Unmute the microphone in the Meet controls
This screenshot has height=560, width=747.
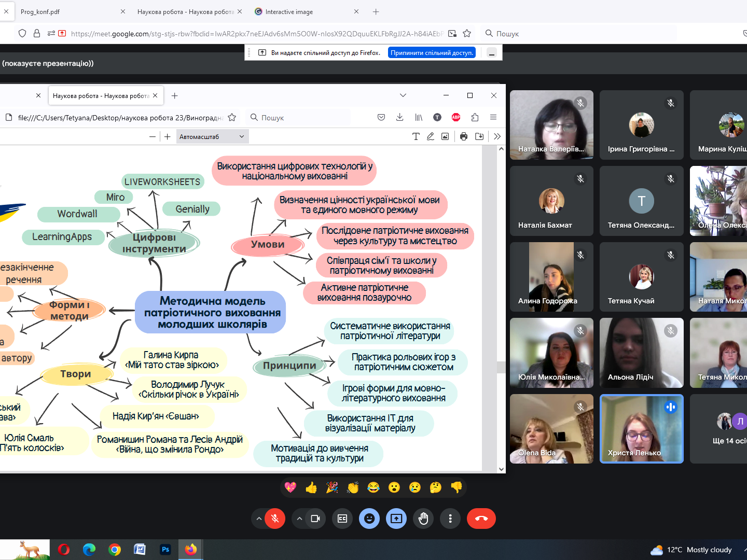point(275,519)
